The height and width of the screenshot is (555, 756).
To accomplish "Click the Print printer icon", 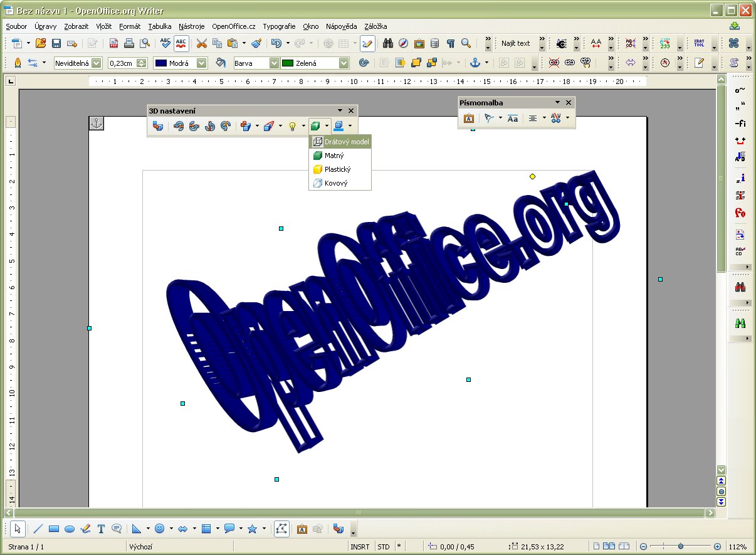I will coord(129,43).
